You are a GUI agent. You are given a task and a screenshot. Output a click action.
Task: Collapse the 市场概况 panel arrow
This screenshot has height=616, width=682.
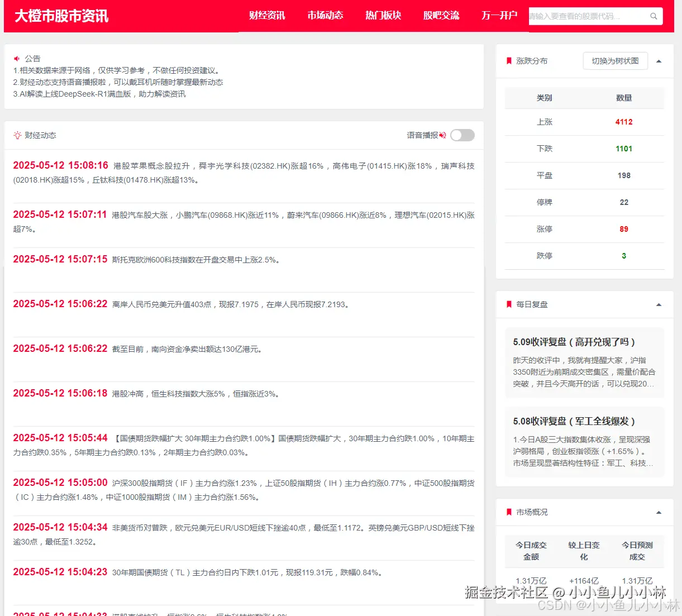[x=659, y=512]
